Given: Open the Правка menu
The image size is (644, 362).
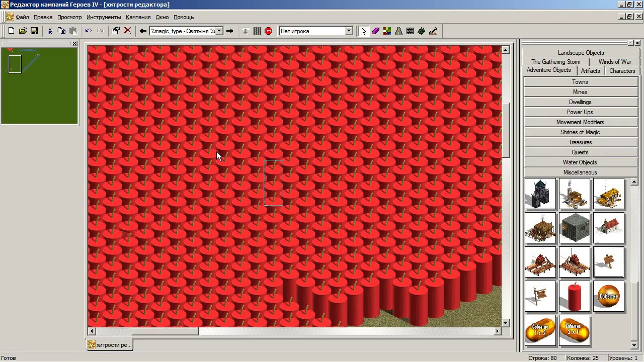Looking at the screenshot, I should (x=43, y=17).
